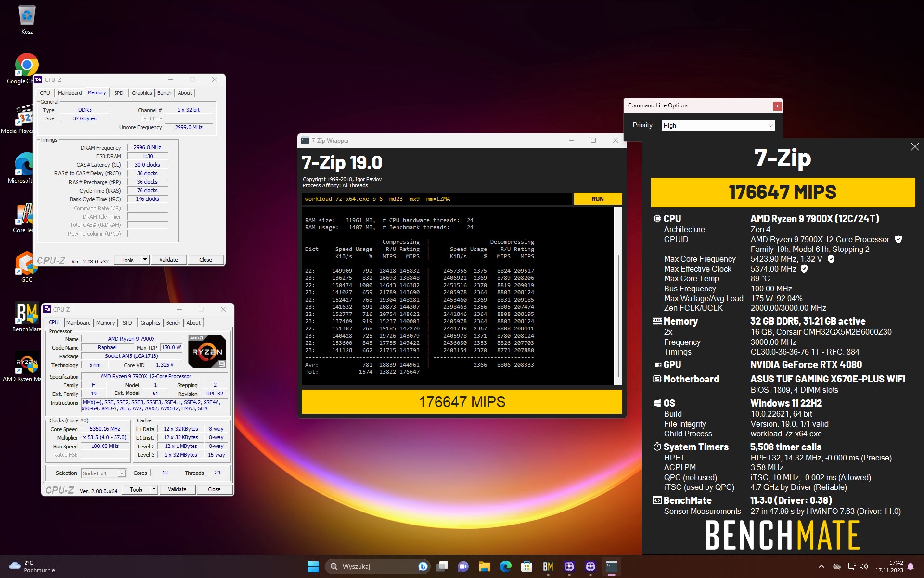This screenshot has width=924, height=578.
Task: Click the Core Speed value 5350.16 MHz
Action: [105, 429]
